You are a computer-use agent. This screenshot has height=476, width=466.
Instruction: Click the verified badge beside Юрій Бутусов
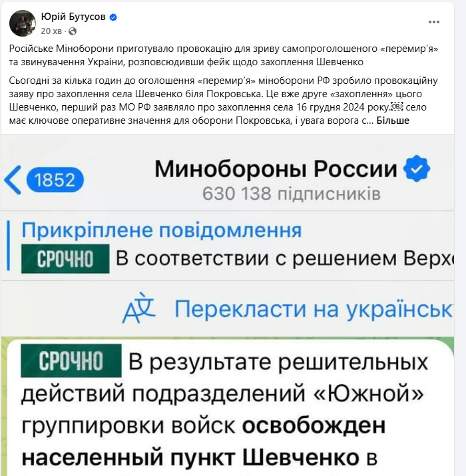point(113,17)
